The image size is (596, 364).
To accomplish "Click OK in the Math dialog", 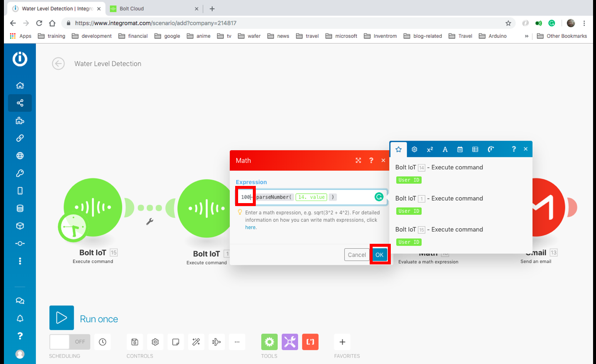I will [379, 255].
